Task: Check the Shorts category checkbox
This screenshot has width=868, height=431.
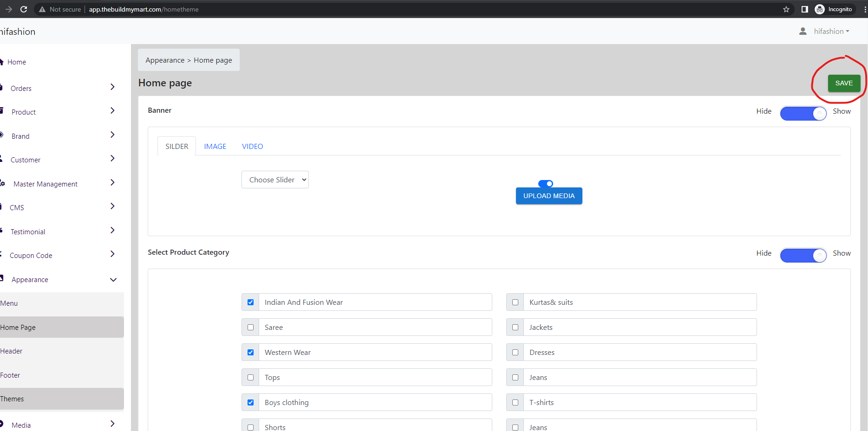Action: coord(251,427)
